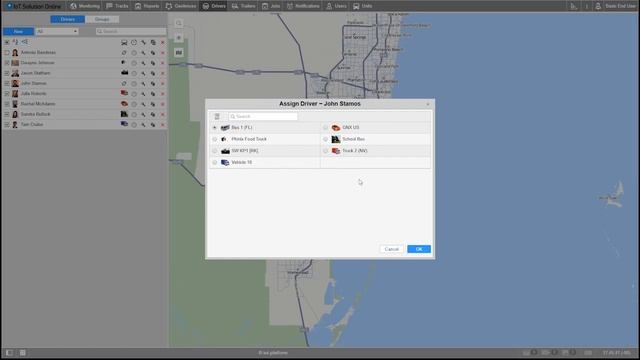Image resolution: width=640 pixels, height=360 pixels.
Task: Open properties wrench for Sandra Bullock
Action: (x=143, y=114)
